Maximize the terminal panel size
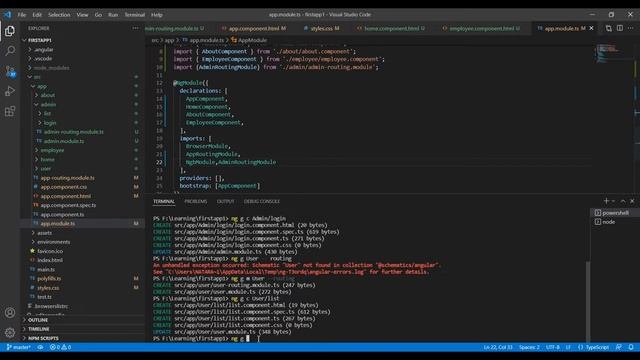This screenshot has height=360, width=640. 623,201
